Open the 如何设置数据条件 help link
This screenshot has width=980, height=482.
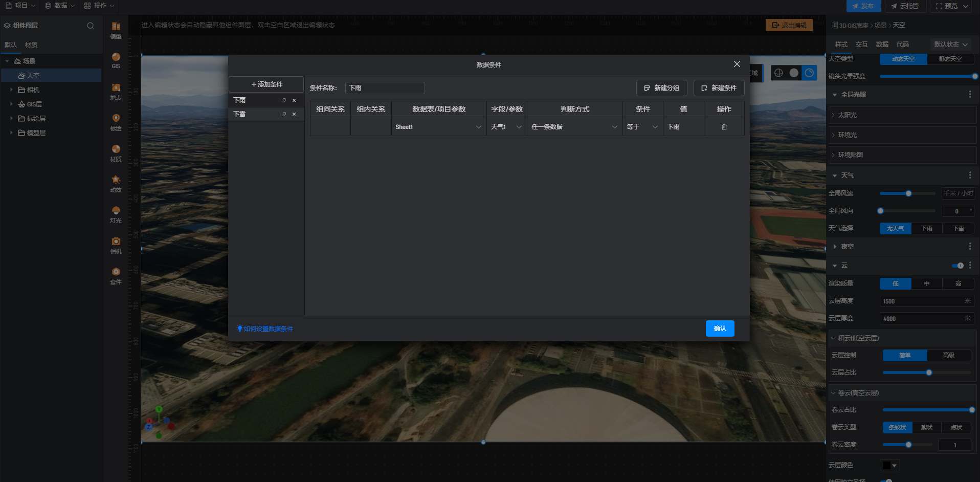[x=265, y=329]
